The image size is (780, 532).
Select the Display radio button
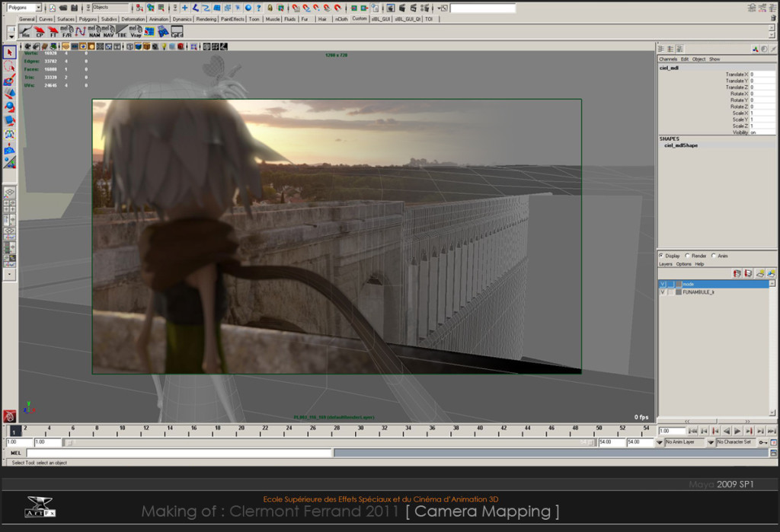[660, 256]
